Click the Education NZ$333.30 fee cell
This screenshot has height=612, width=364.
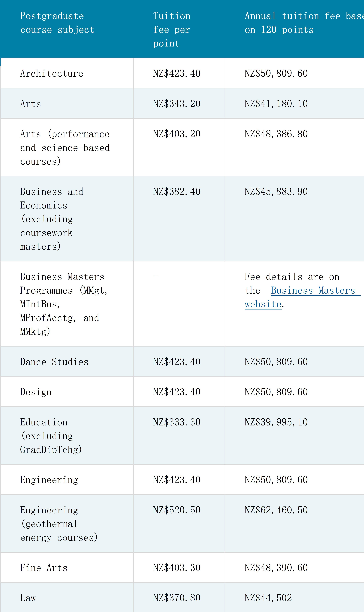tap(177, 422)
